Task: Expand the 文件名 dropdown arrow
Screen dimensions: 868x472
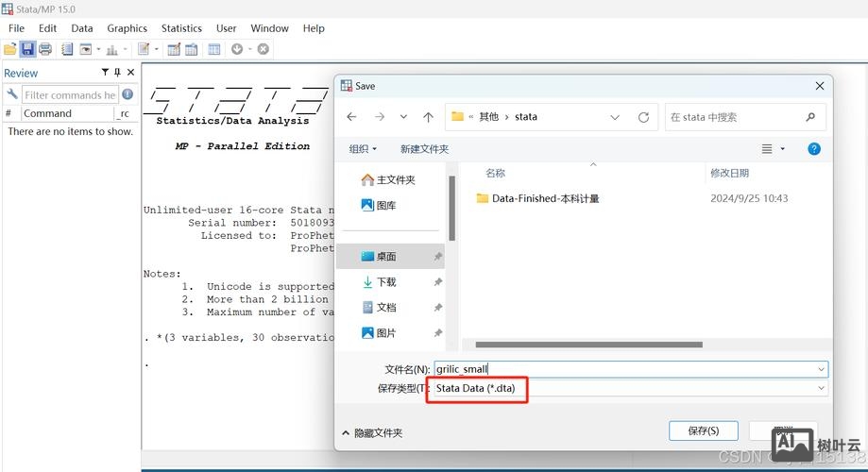Action: coord(821,369)
